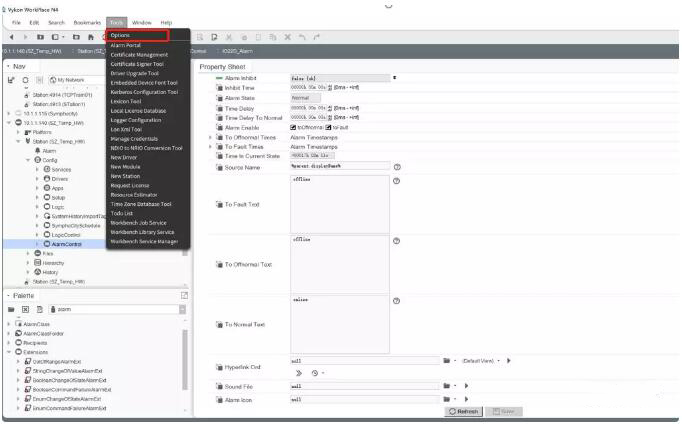The height and width of the screenshot is (424, 682).
Task: Click the Sound File input field
Action: tap(365, 386)
